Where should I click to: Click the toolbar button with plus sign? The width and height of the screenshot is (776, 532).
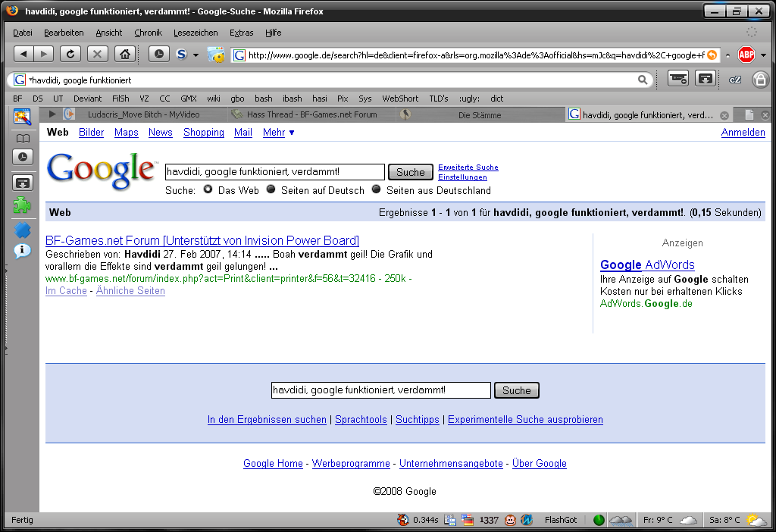pyautogui.click(x=678, y=79)
